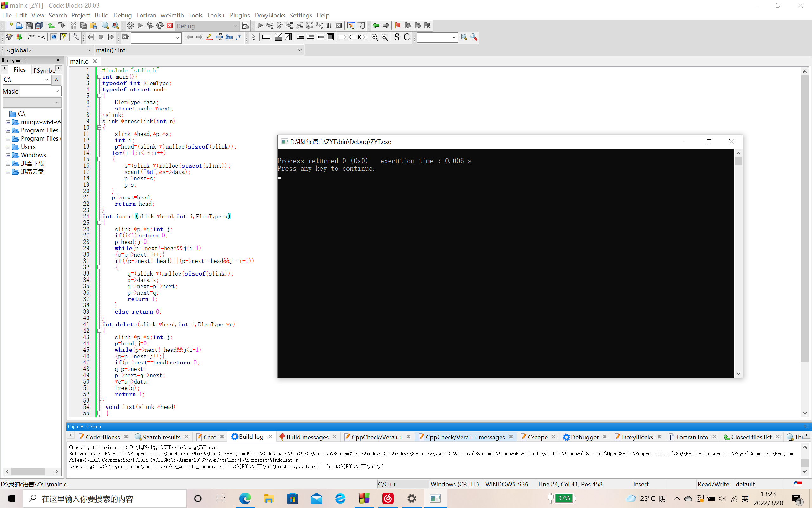Open Windows Start menu
Screen dimensions: 812x508
11,498
